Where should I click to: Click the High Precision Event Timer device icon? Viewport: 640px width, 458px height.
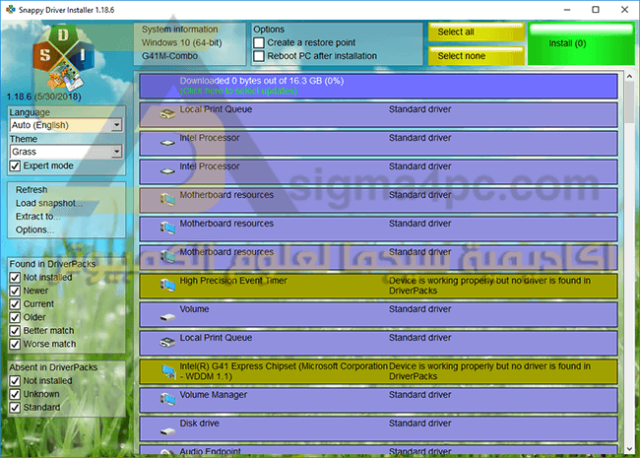[x=168, y=285]
